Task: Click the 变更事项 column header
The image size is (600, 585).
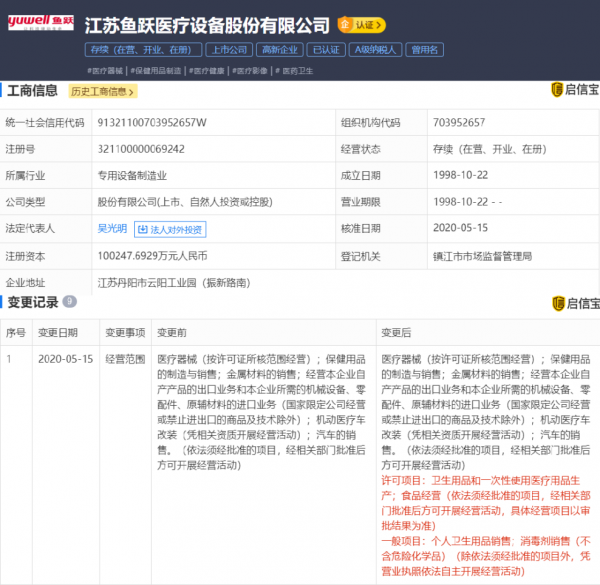Action: pos(125,332)
